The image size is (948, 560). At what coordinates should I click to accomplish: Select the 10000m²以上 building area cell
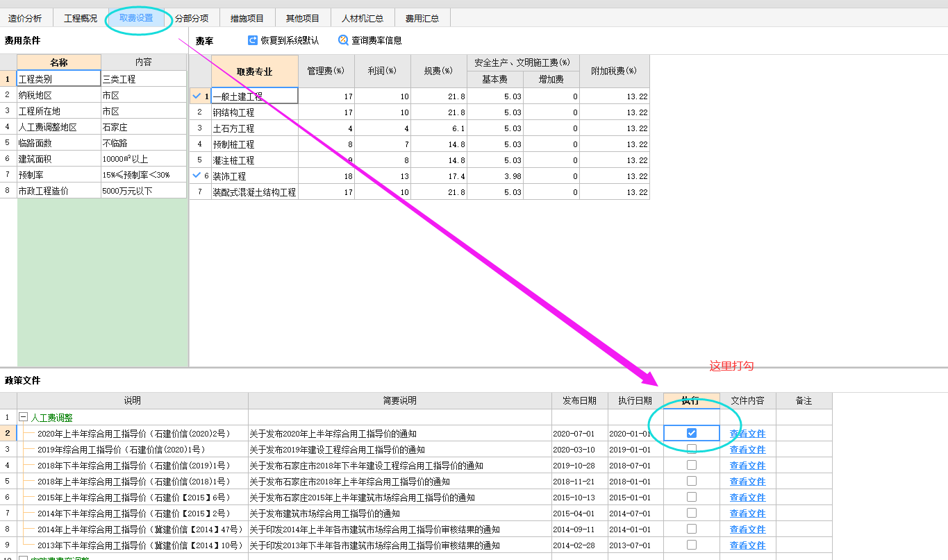144,159
